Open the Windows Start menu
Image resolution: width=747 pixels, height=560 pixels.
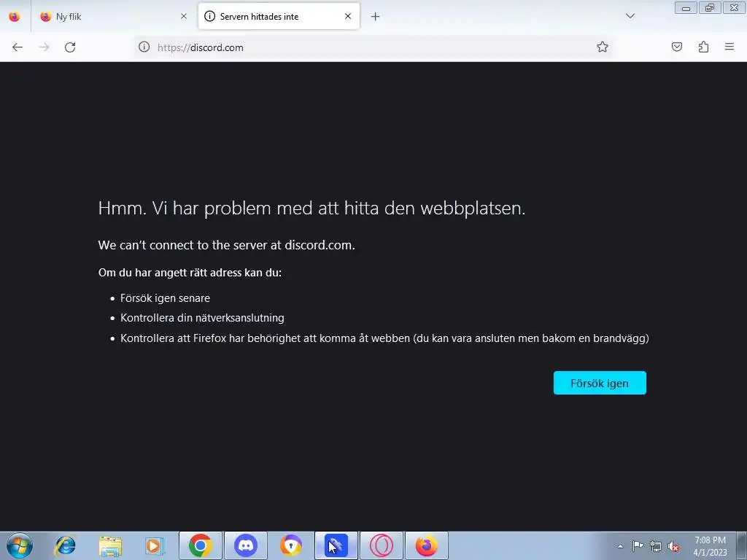coord(20,545)
